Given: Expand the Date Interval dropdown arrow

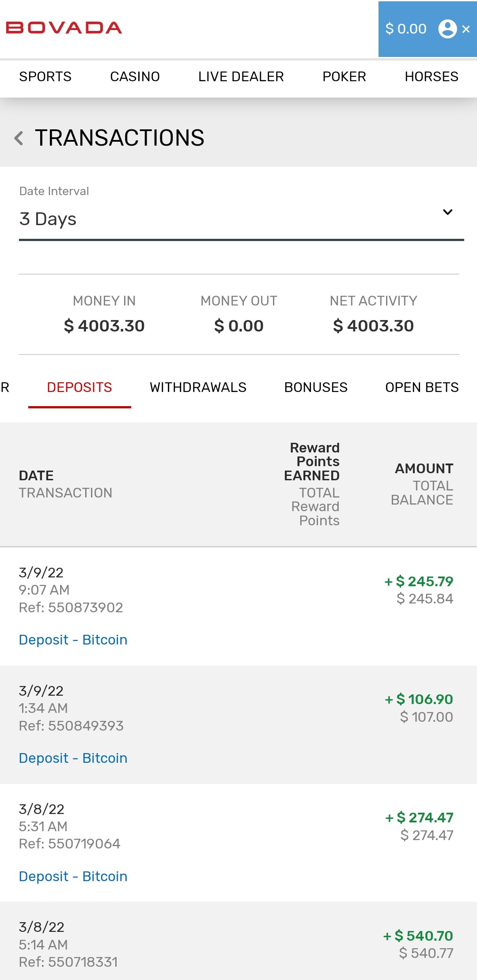Looking at the screenshot, I should tap(447, 212).
